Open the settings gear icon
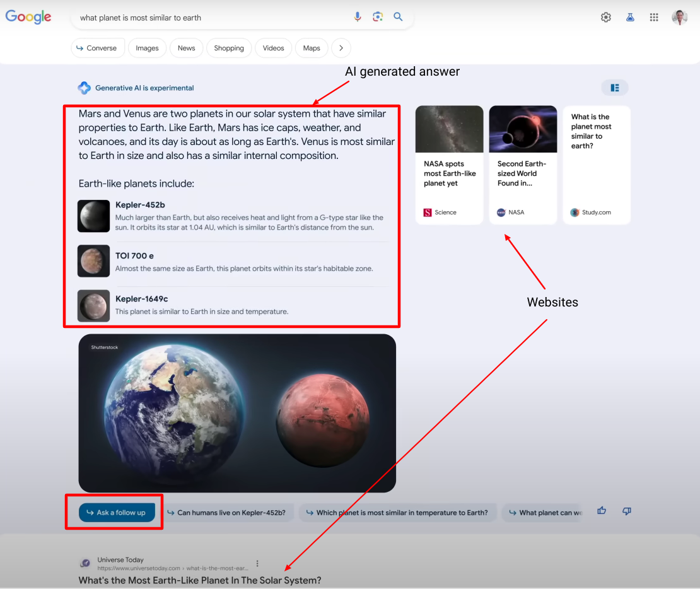The height and width of the screenshot is (589, 700). [x=606, y=18]
